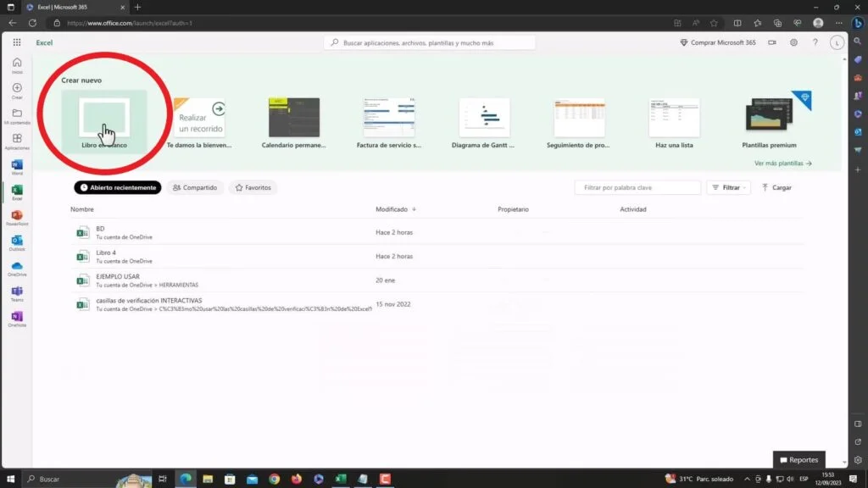Image resolution: width=868 pixels, height=488 pixels.
Task: Switch to the Favoritos tab
Action: point(253,187)
